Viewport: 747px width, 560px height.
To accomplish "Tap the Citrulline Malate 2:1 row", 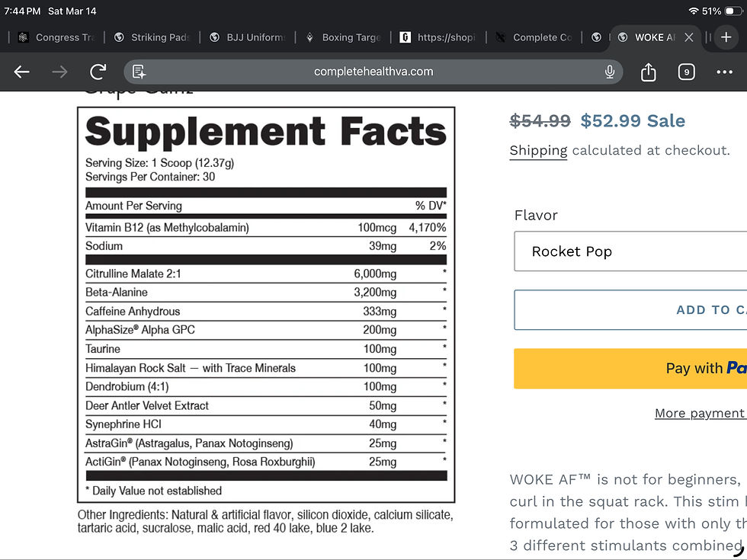I will 266,274.
